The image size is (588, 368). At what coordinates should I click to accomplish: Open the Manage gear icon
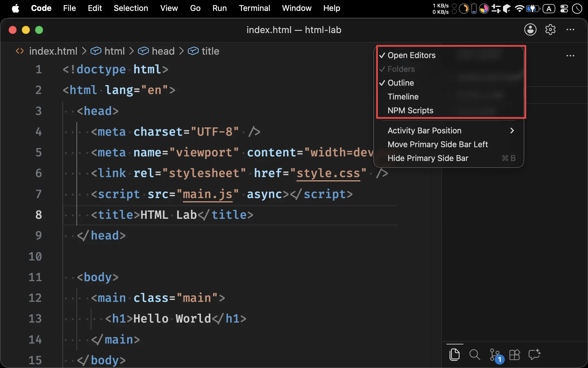[550, 30]
